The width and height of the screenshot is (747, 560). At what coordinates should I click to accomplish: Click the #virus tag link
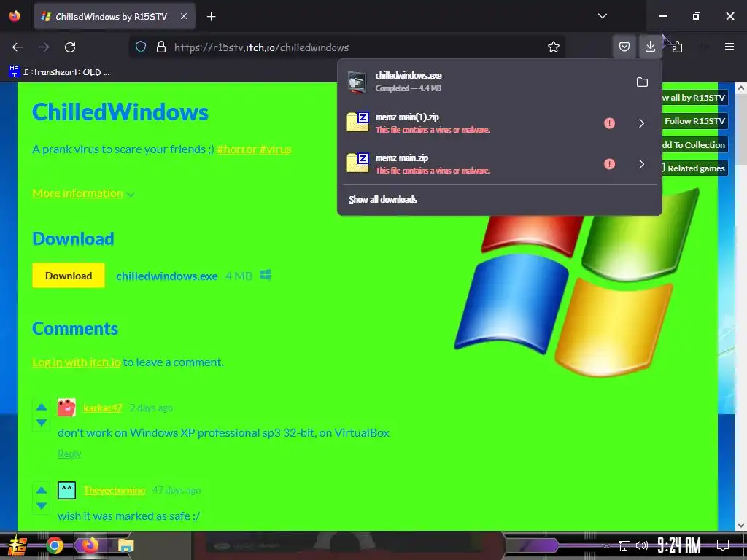[x=275, y=149]
